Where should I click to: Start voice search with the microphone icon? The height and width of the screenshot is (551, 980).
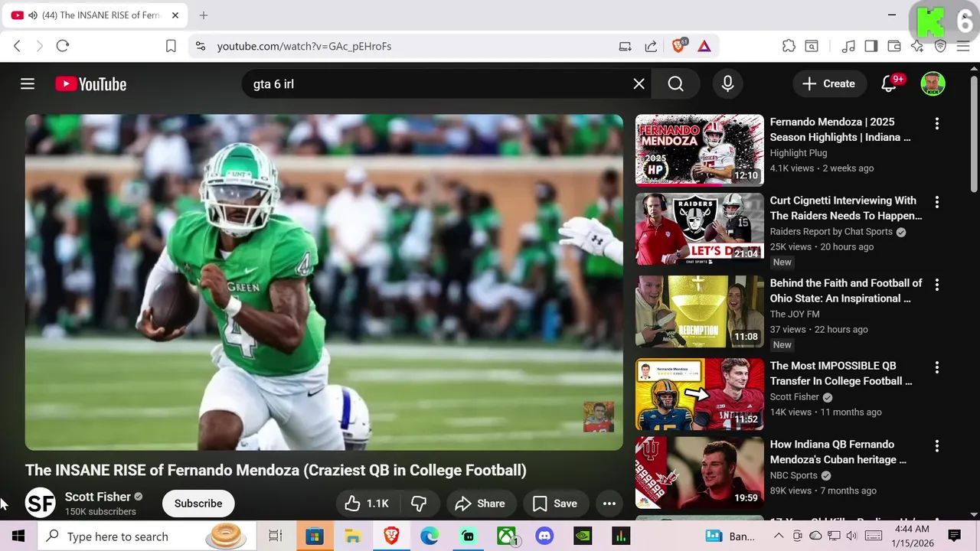tap(727, 84)
